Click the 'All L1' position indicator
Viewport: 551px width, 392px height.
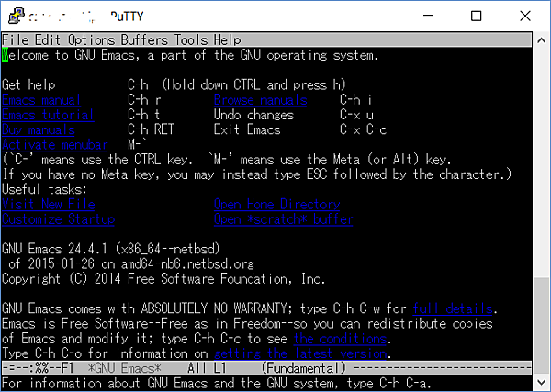coord(207,368)
